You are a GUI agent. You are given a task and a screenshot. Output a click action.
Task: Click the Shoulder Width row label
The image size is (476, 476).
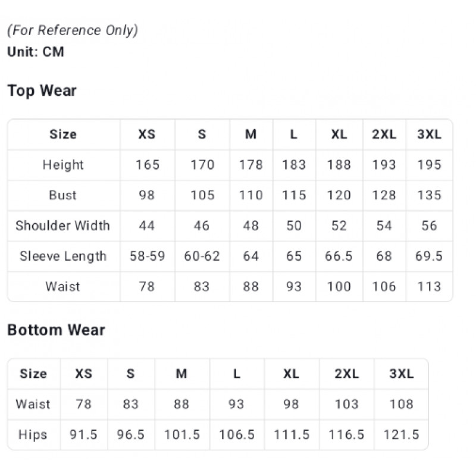coord(63,226)
